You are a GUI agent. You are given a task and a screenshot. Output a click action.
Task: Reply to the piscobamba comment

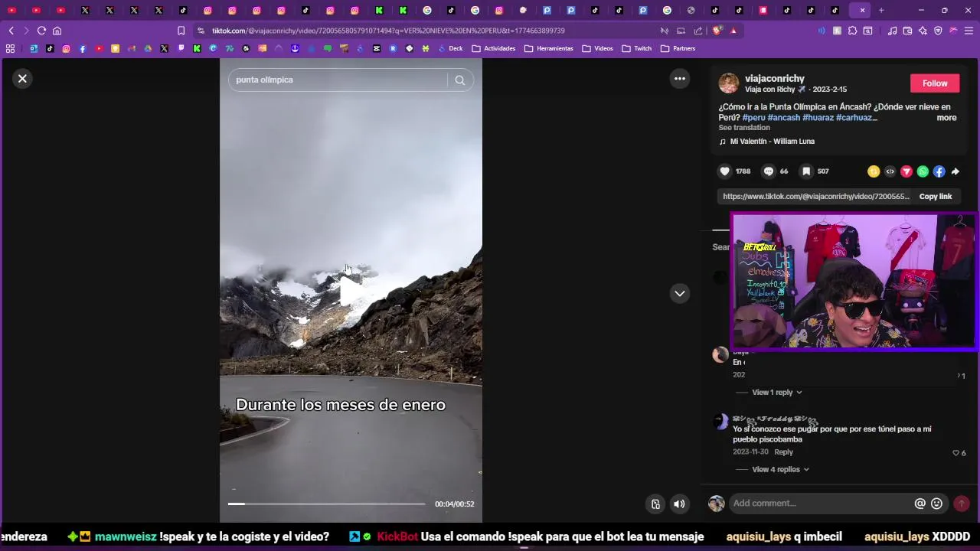[x=783, y=452]
